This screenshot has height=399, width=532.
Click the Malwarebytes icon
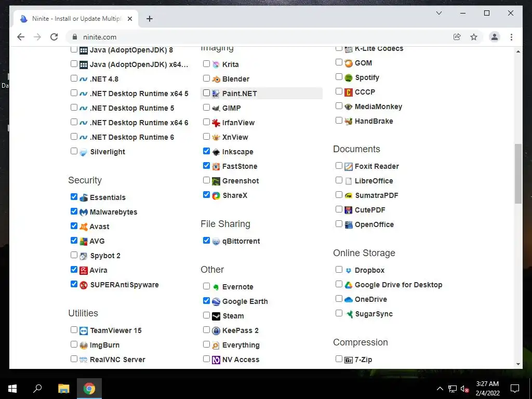click(84, 212)
